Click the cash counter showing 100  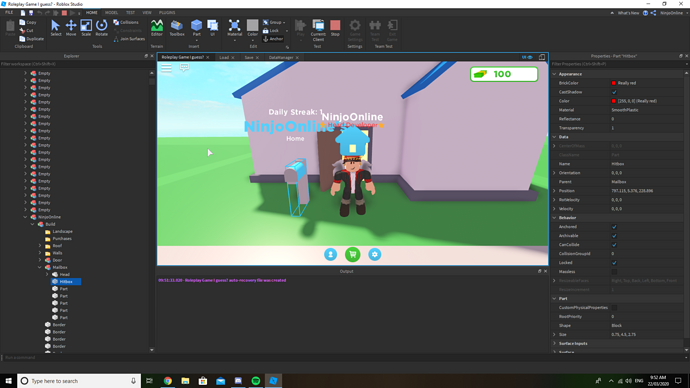coord(504,74)
